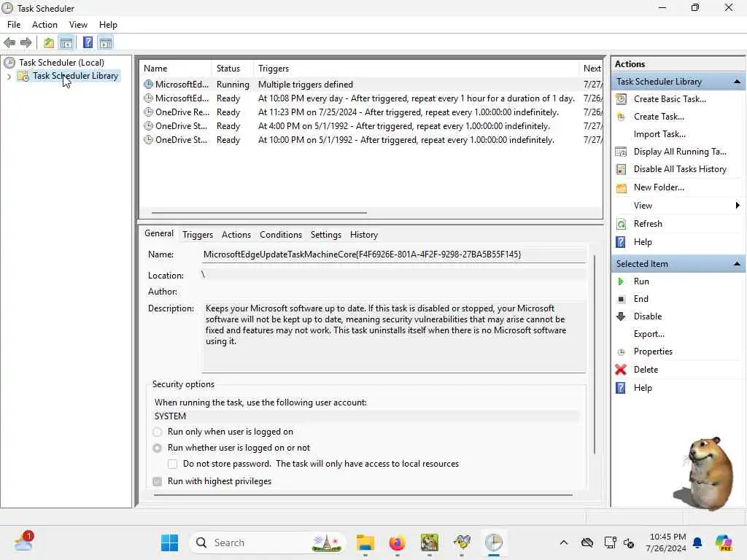Select the General tab
The image size is (747, 560).
pos(159,233)
